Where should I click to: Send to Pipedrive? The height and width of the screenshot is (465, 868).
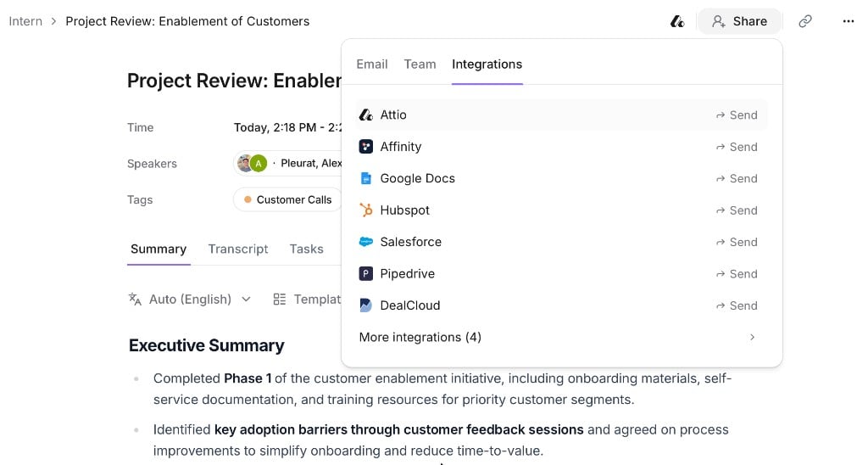tap(737, 274)
